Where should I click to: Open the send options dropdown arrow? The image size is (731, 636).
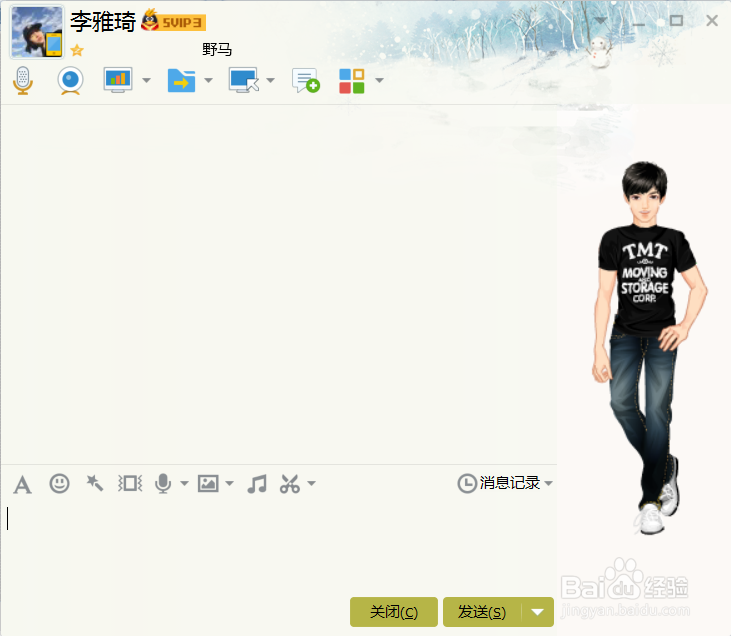[538, 612]
